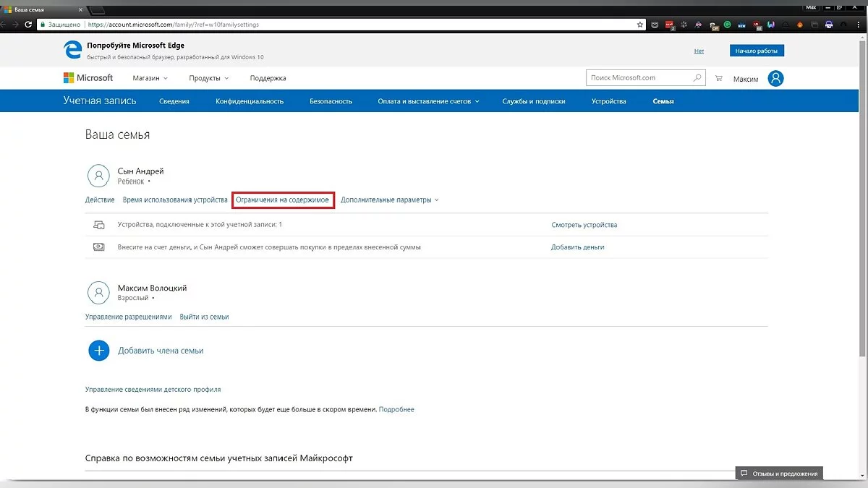Click the blue plus add member icon
The width and height of the screenshot is (868, 488).
point(98,351)
